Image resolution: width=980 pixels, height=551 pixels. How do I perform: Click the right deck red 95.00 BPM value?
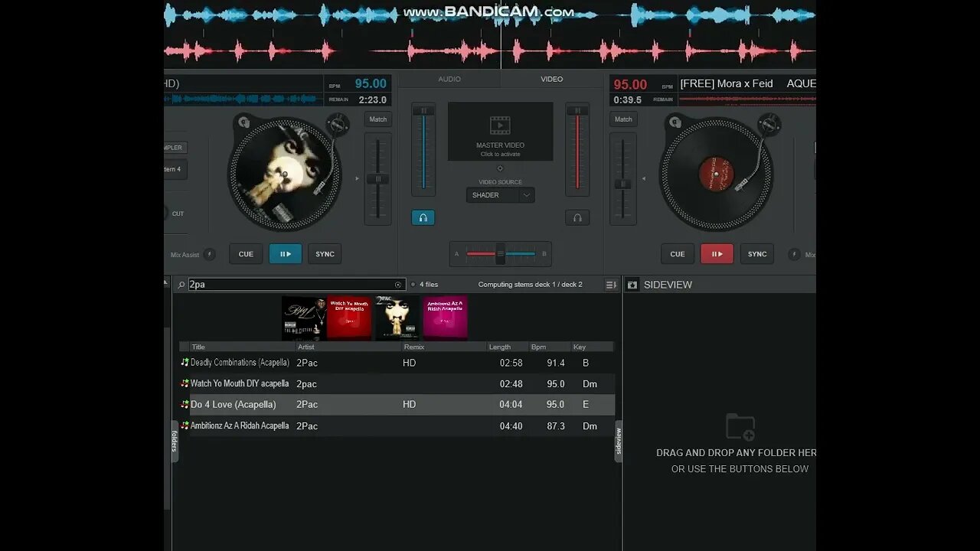630,85
